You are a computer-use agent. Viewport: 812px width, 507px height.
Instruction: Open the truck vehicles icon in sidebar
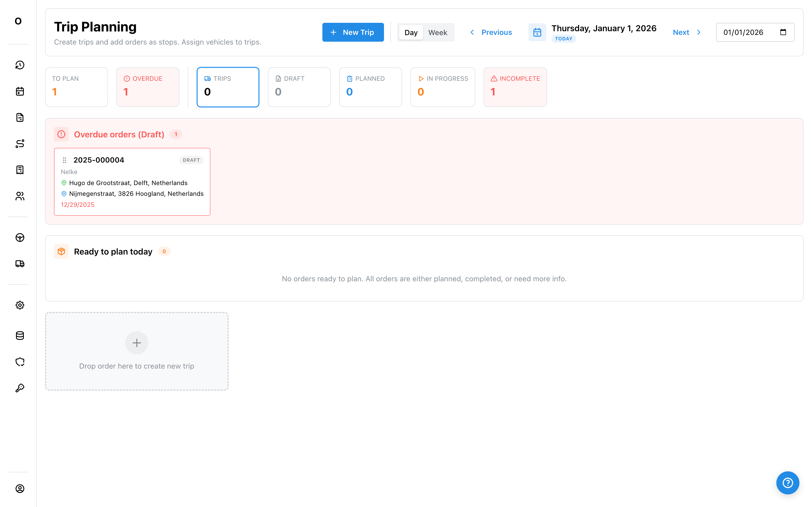20,263
